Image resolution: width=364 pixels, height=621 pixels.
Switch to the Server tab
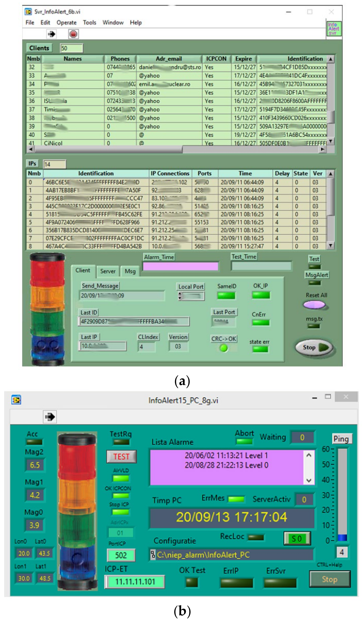pyautogui.click(x=108, y=271)
